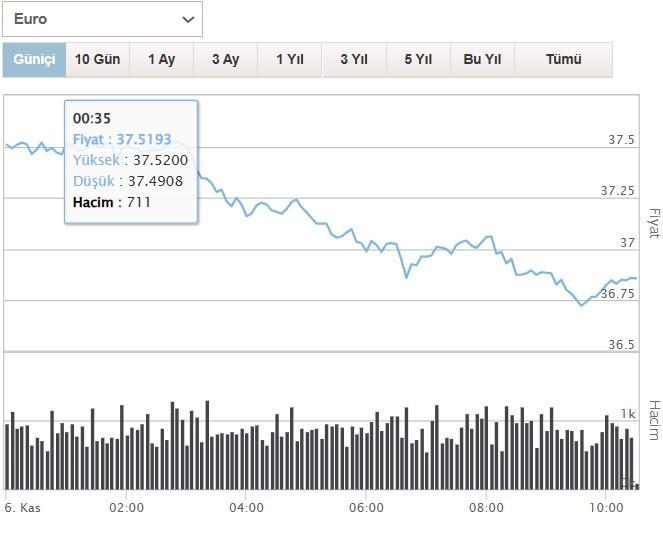Click the 02:00 time axis label
663x538 pixels.
coord(127,507)
